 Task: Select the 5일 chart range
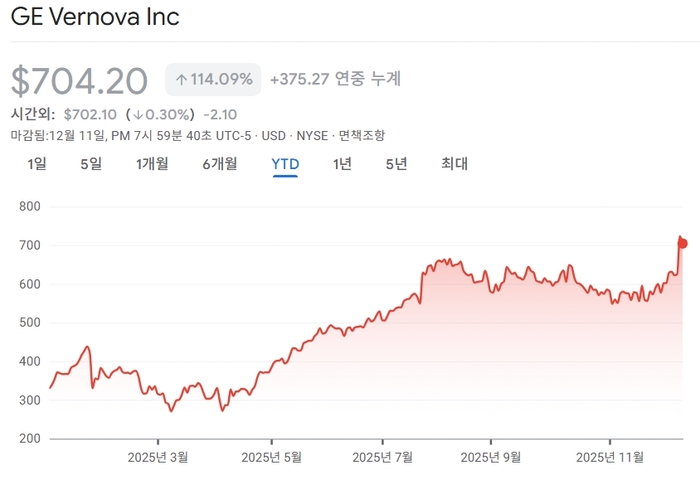pos(91,164)
